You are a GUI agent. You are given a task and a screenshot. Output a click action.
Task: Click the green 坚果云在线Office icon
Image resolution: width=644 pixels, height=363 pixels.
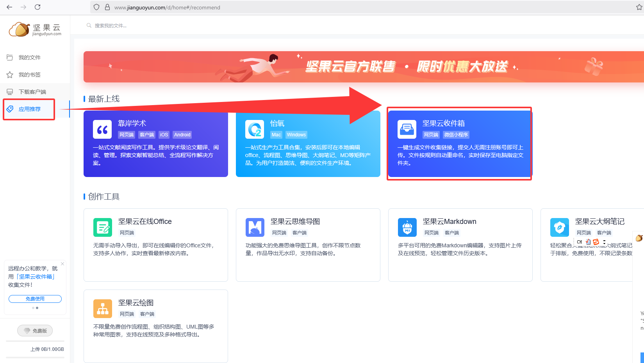coord(103,227)
